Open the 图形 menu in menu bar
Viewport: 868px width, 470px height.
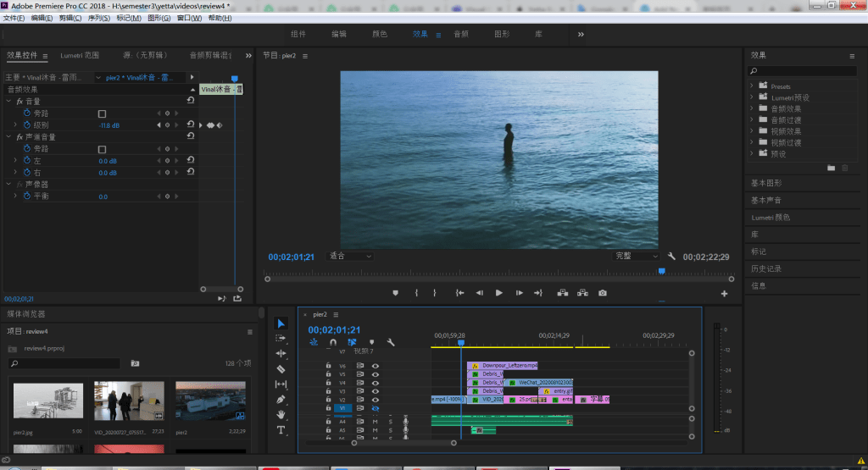coord(158,18)
